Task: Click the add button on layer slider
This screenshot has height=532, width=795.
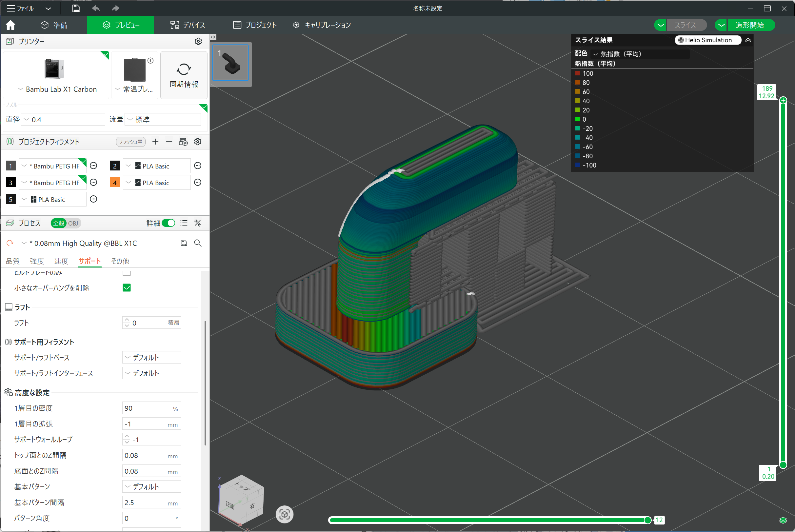Action: coord(783,100)
